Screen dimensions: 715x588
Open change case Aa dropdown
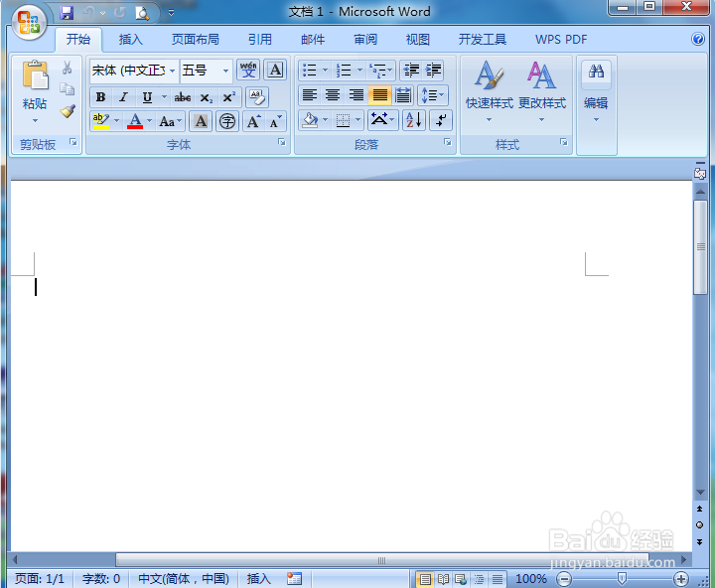tap(171, 121)
